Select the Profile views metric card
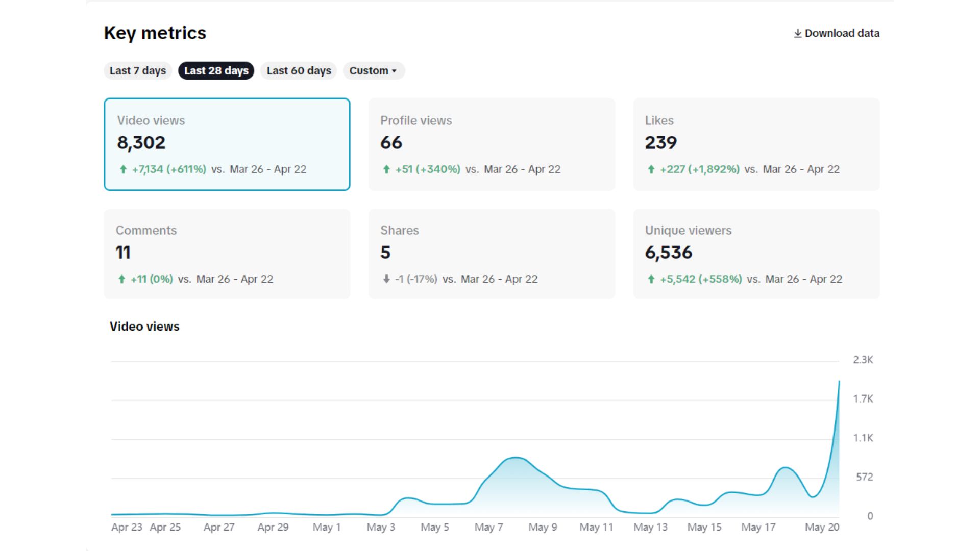This screenshot has width=980, height=551. pos(492,144)
